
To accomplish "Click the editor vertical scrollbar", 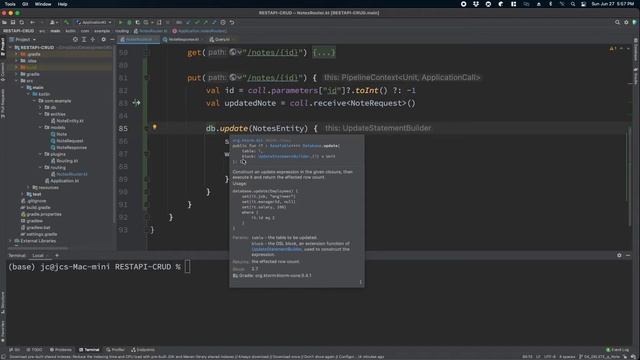I will coord(630,176).
